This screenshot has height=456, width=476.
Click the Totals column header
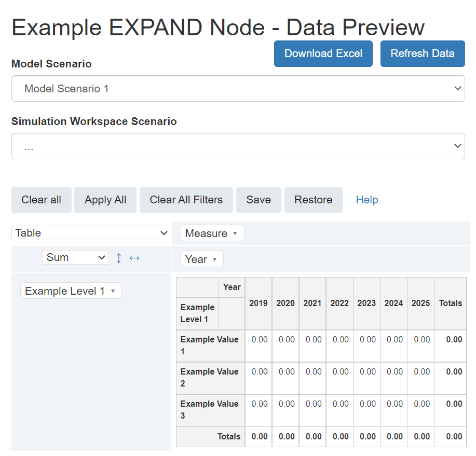coord(450,303)
